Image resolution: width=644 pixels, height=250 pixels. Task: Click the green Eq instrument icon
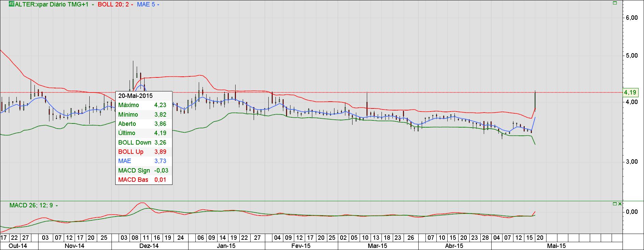pyautogui.click(x=12, y=4)
